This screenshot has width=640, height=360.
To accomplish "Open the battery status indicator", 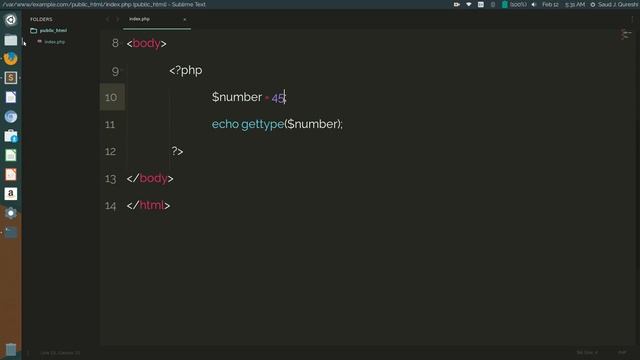I will [x=513, y=4].
